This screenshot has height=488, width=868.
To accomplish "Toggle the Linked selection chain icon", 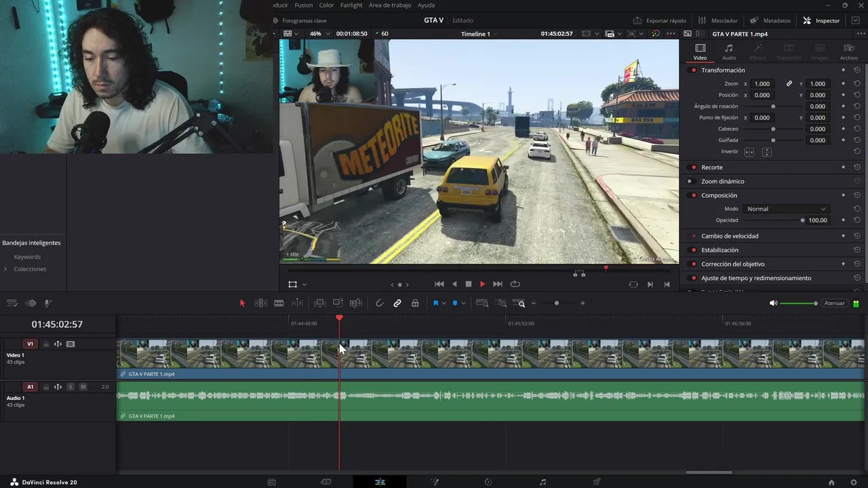I will (x=397, y=303).
